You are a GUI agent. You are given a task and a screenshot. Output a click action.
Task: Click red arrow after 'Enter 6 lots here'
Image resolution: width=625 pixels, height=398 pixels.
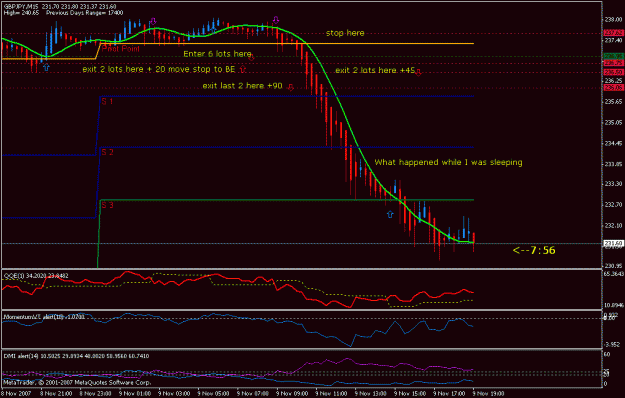coord(252,58)
